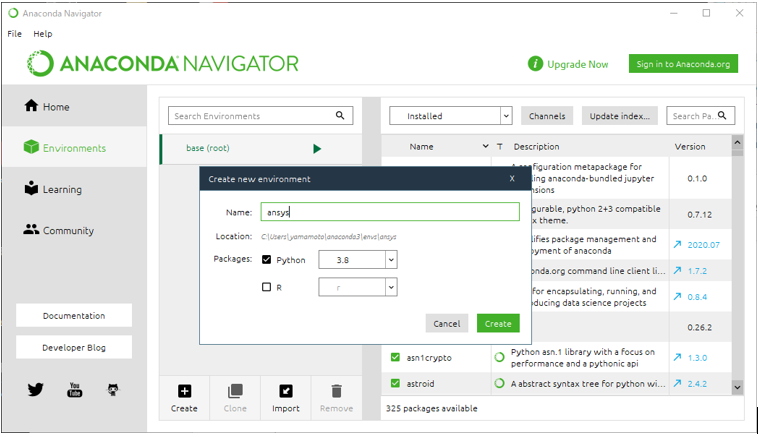The width and height of the screenshot is (758, 437).
Task: Click the environment Name text field
Action: pos(390,212)
